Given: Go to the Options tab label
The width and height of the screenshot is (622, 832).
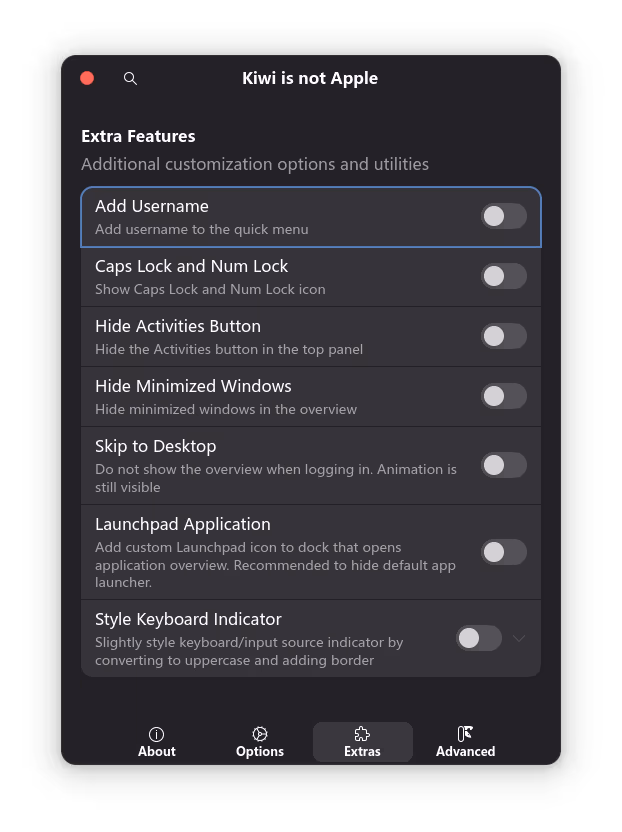Looking at the screenshot, I should [260, 751].
